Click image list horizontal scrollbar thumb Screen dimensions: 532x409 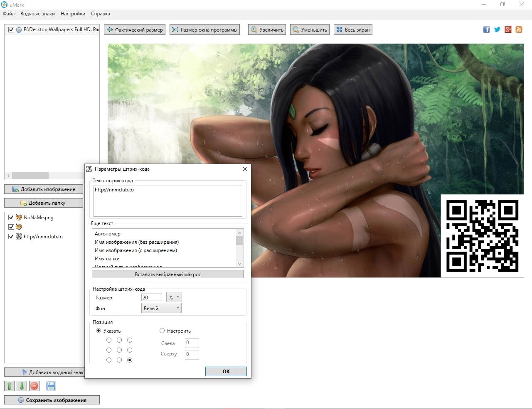coord(30,176)
